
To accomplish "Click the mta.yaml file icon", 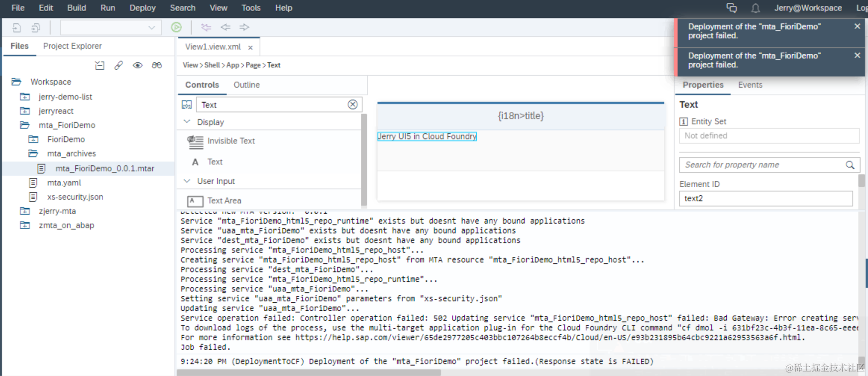I will pos(33,183).
